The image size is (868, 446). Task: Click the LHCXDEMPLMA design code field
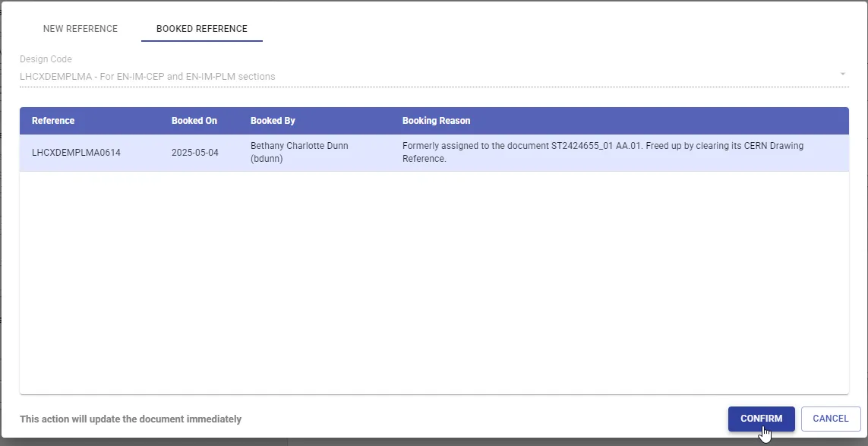434,77
